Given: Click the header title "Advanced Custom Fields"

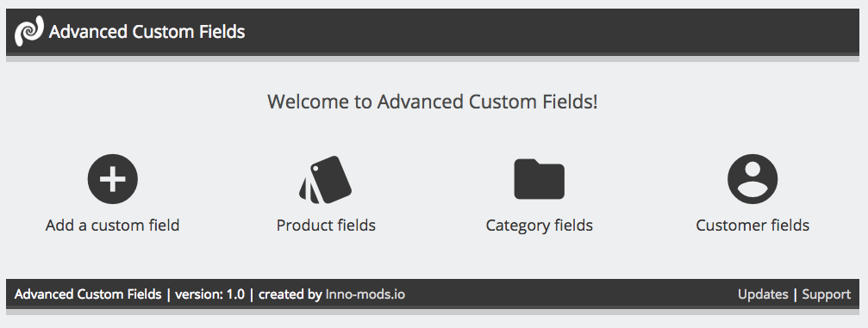Looking at the screenshot, I should tap(147, 32).
